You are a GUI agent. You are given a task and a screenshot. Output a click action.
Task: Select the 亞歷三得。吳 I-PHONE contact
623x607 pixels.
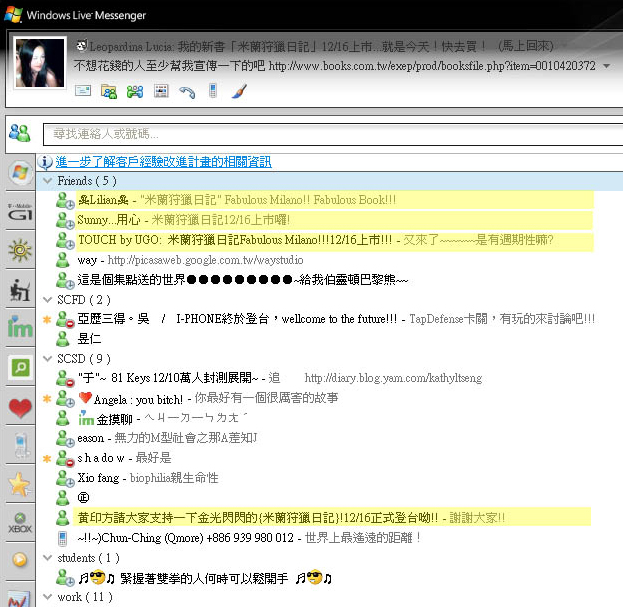coord(326,319)
